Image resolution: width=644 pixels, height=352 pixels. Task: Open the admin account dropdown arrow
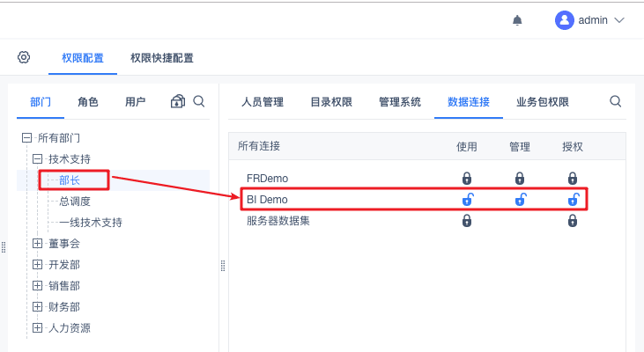pos(618,20)
